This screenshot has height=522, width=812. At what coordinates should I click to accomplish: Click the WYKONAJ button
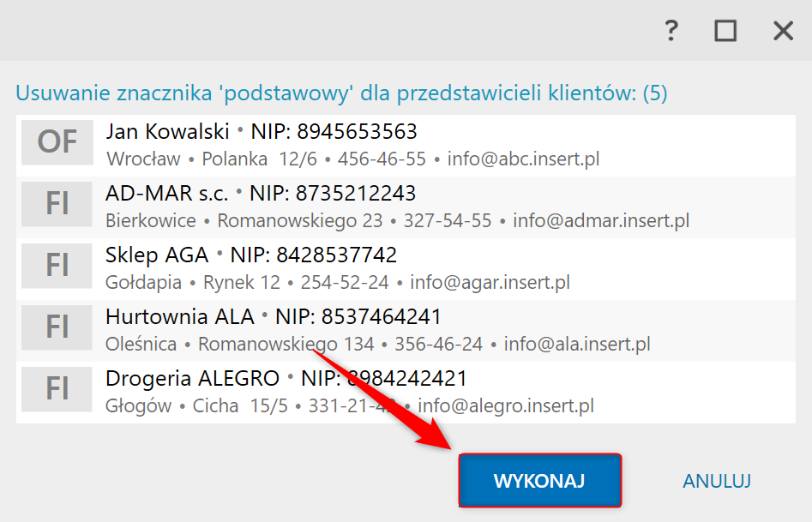point(539,481)
